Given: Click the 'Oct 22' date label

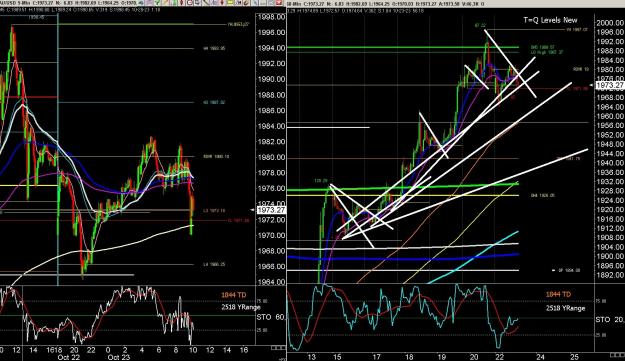Looking at the screenshot, I should click(x=69, y=357).
